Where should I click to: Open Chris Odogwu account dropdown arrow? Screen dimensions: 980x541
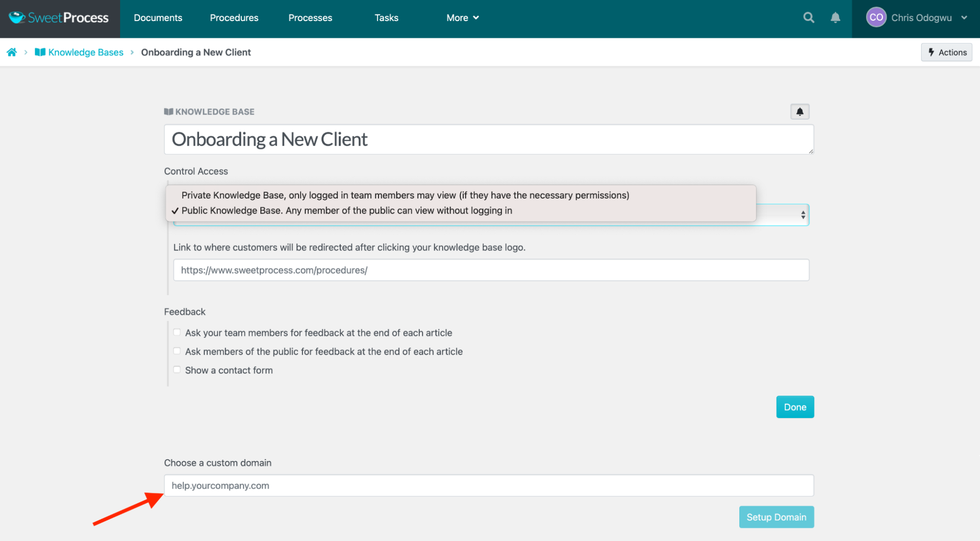tap(964, 18)
